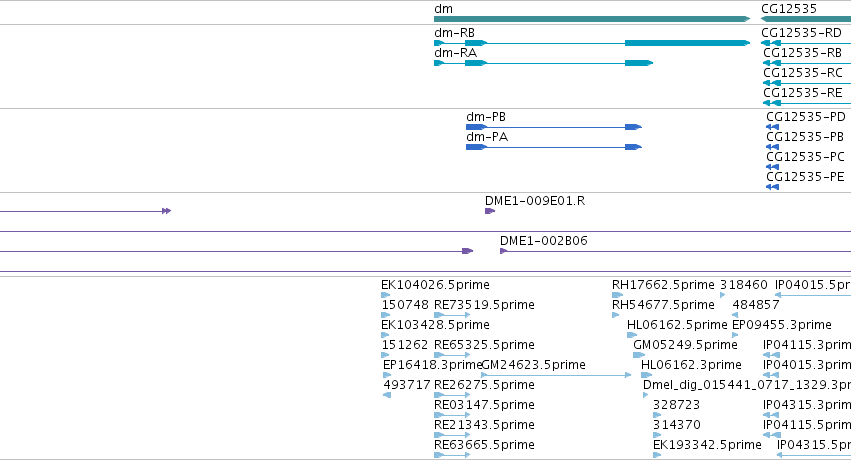This screenshot has width=851, height=460.
Task: Click the dm-PA protein feature
Action: 554,147
